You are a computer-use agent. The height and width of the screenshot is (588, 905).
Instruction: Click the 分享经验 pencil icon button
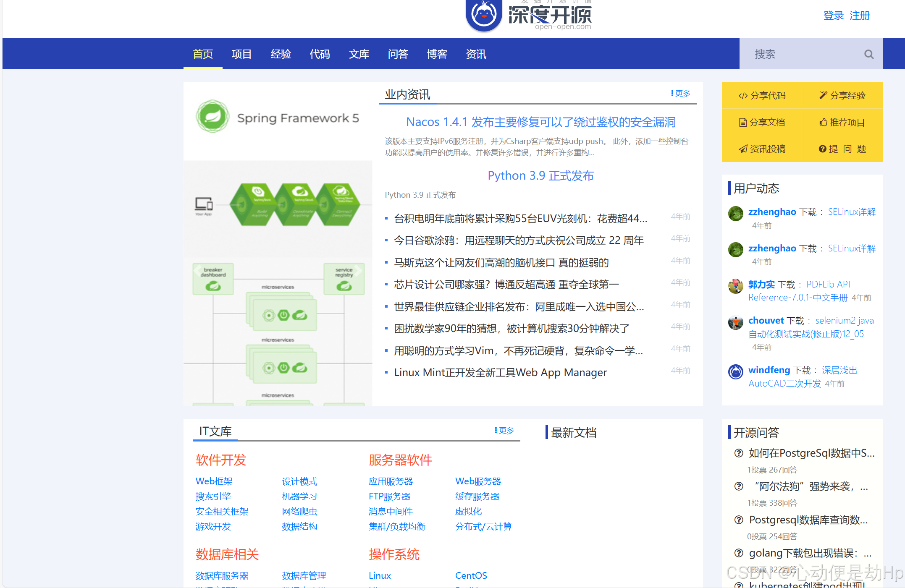pos(842,96)
